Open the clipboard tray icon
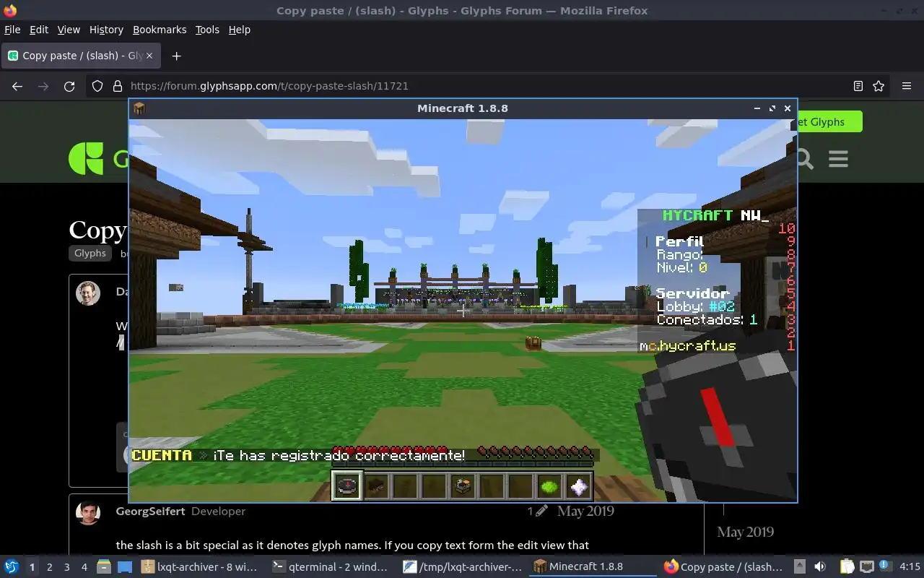 (847, 566)
